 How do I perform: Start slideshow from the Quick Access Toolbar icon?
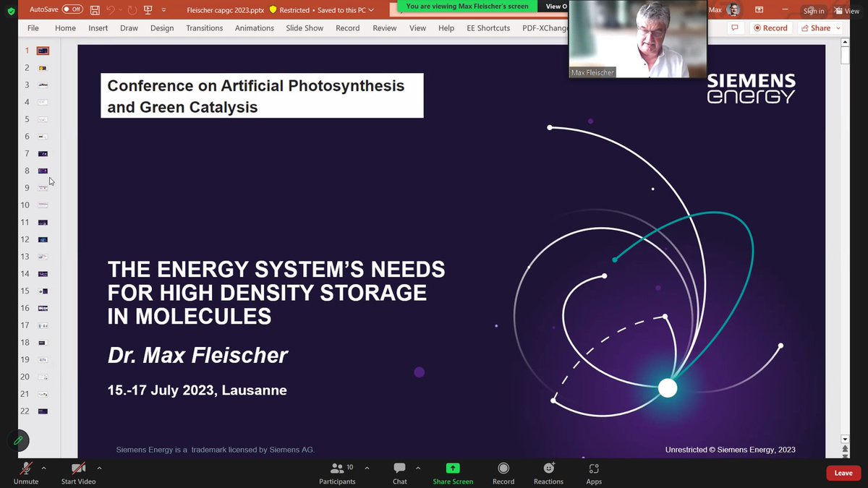tap(148, 9)
